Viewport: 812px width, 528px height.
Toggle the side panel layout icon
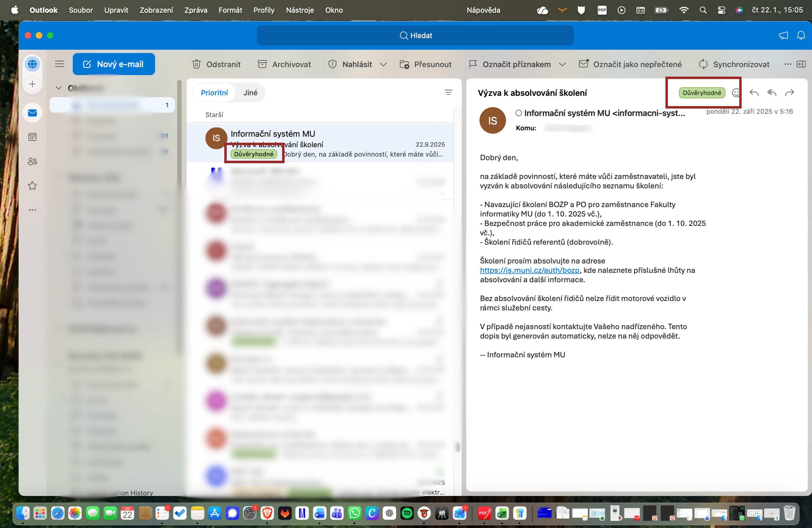coord(801,64)
